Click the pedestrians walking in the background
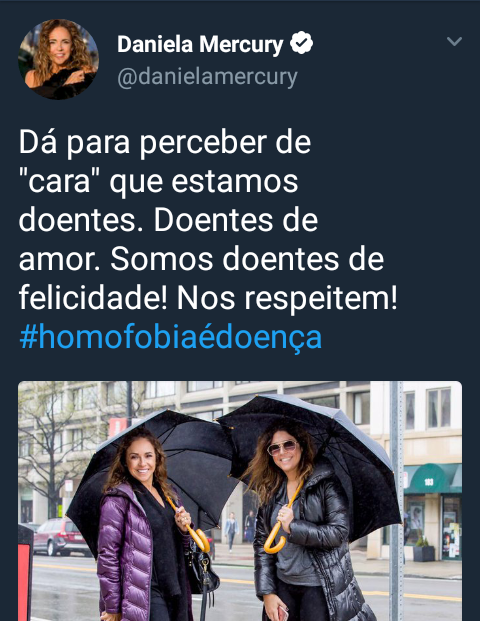The image size is (480, 621). (239, 529)
